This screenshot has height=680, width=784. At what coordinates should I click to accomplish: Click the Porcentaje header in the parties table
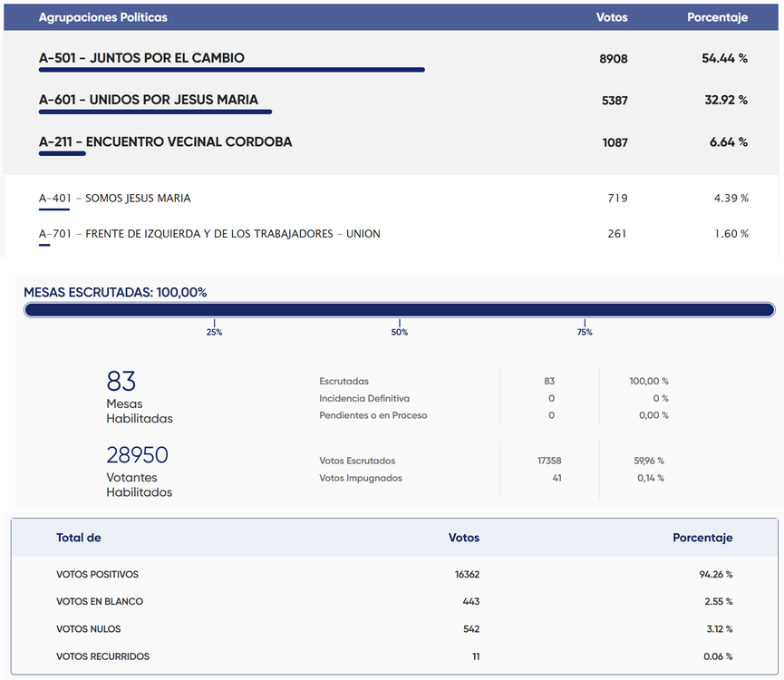point(717,17)
